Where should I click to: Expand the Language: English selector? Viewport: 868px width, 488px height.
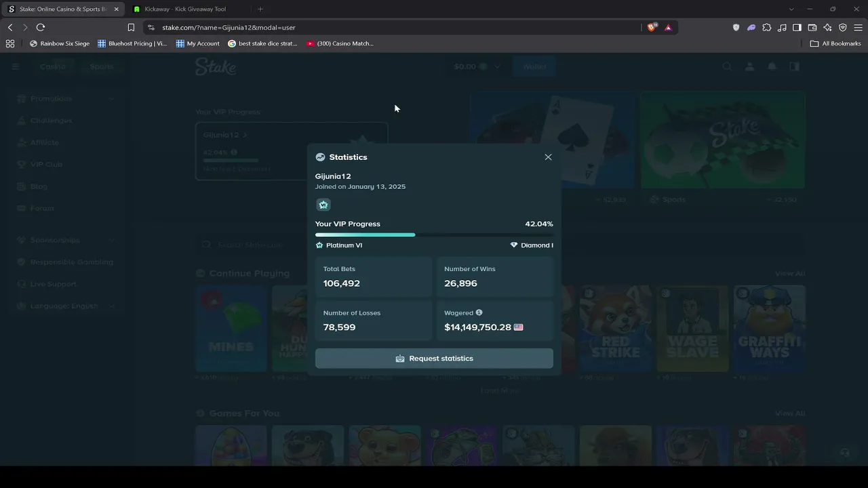click(66, 306)
